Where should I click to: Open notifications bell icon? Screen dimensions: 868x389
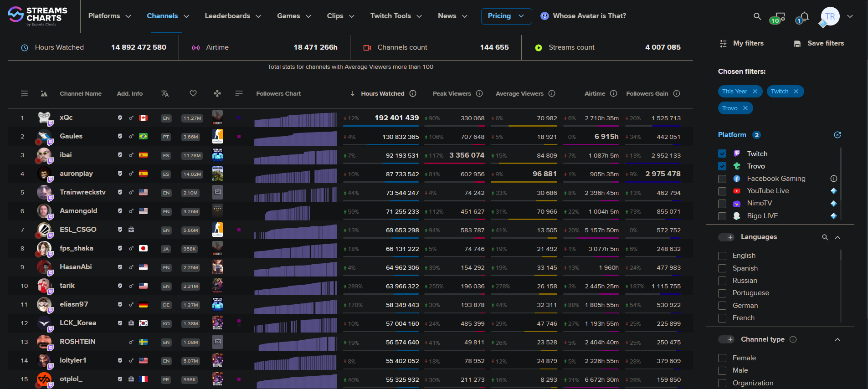coord(804,17)
